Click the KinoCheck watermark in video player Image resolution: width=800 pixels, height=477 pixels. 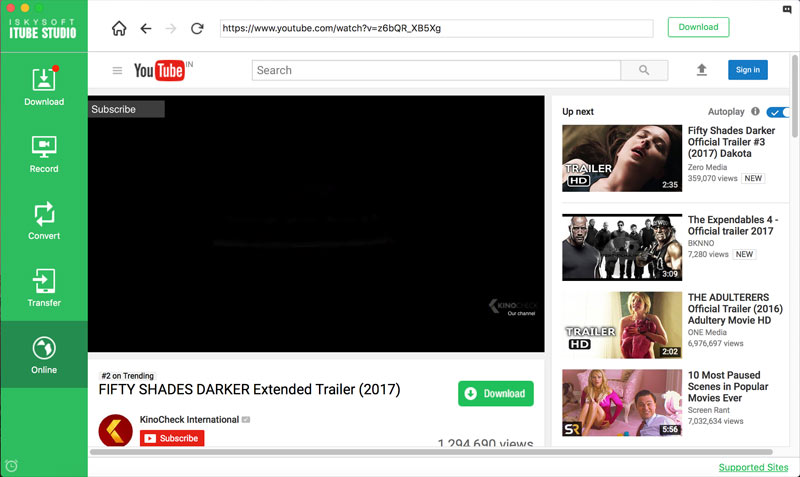tap(513, 307)
